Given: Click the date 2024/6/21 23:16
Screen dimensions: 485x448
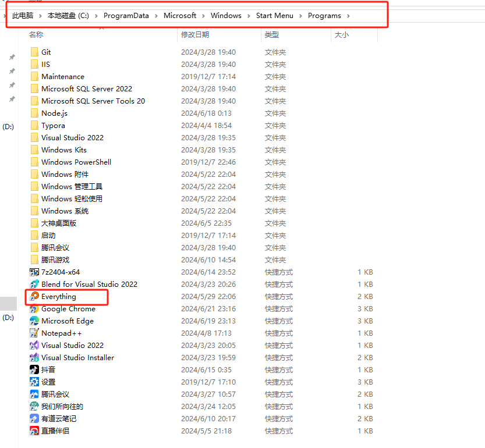Looking at the screenshot, I should pyautogui.click(x=208, y=309).
